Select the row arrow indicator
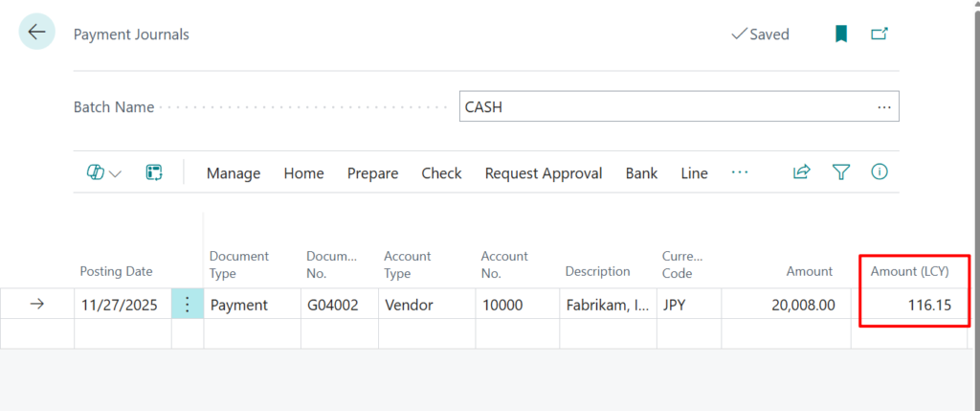Image resolution: width=980 pixels, height=411 pixels. coord(37,305)
